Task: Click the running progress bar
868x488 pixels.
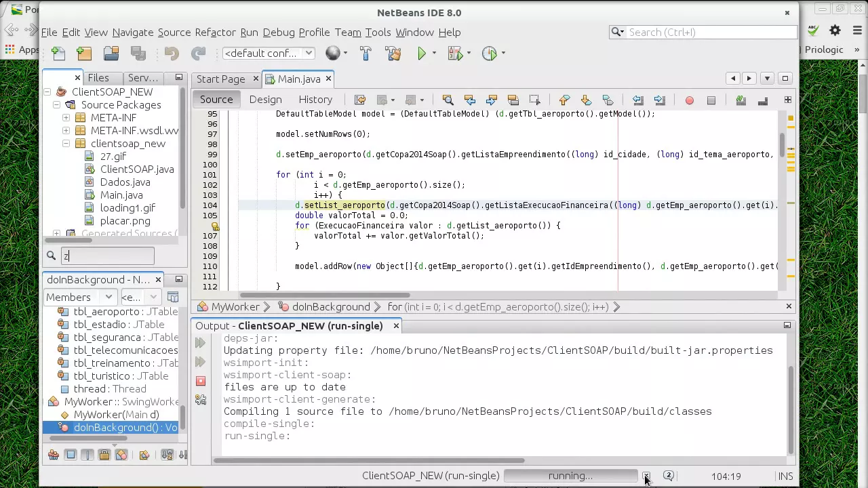Action: pyautogui.click(x=570, y=476)
